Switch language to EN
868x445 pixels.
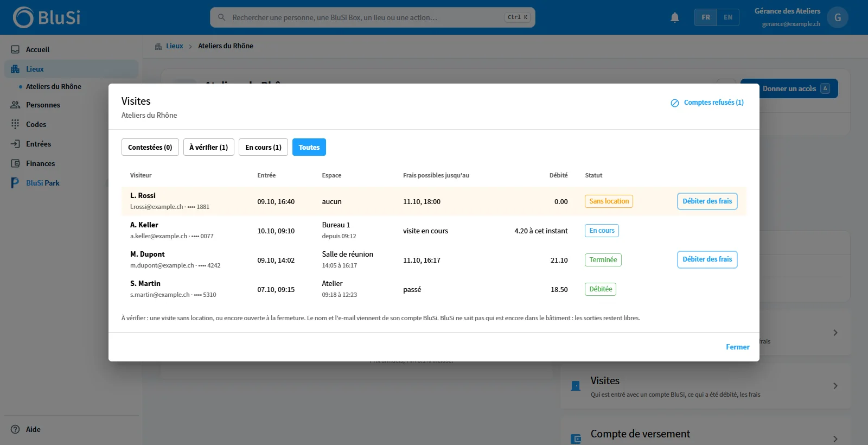pyautogui.click(x=728, y=17)
